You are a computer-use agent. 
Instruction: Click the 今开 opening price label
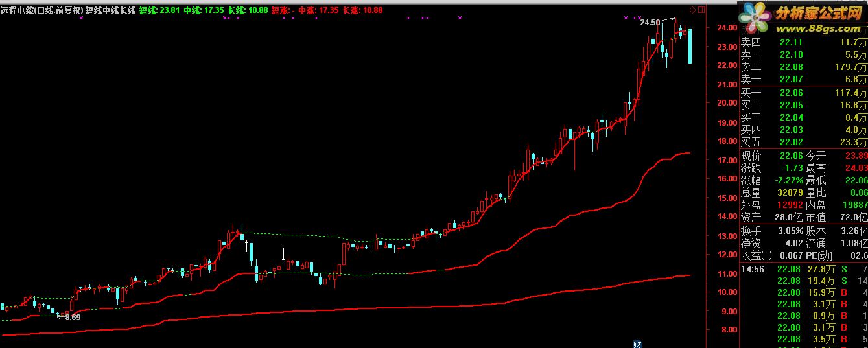[x=816, y=156]
